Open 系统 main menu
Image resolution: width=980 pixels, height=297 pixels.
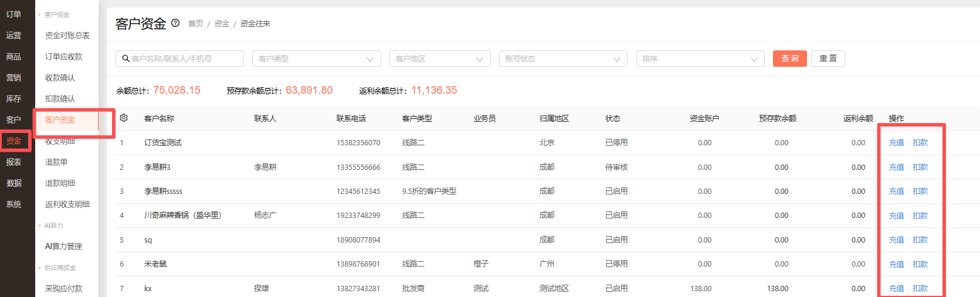pos(13,204)
